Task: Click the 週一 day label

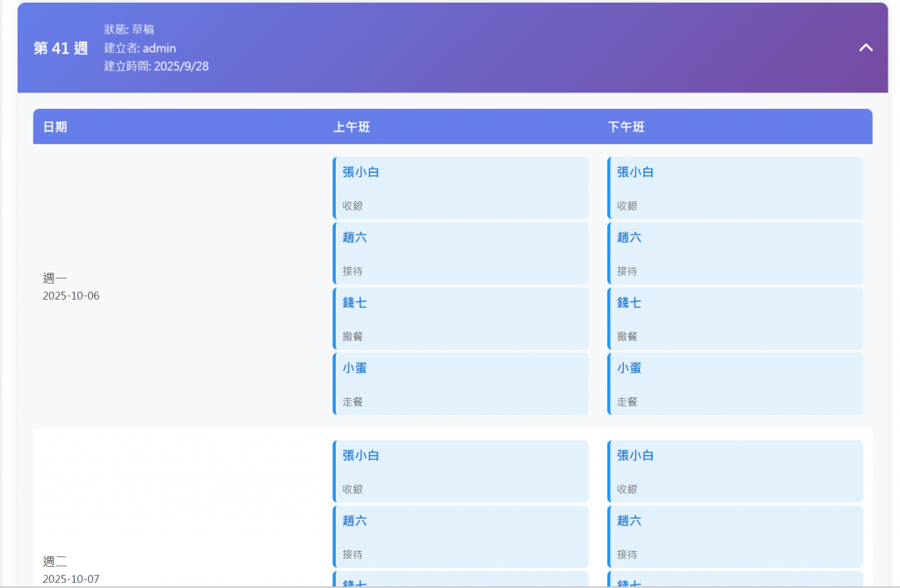Action: click(54, 278)
